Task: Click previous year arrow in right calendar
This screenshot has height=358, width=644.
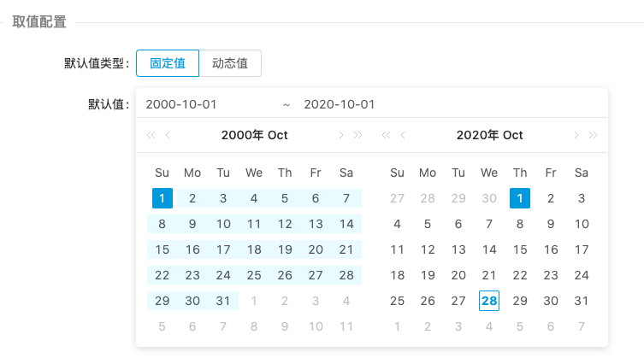Action: (386, 135)
